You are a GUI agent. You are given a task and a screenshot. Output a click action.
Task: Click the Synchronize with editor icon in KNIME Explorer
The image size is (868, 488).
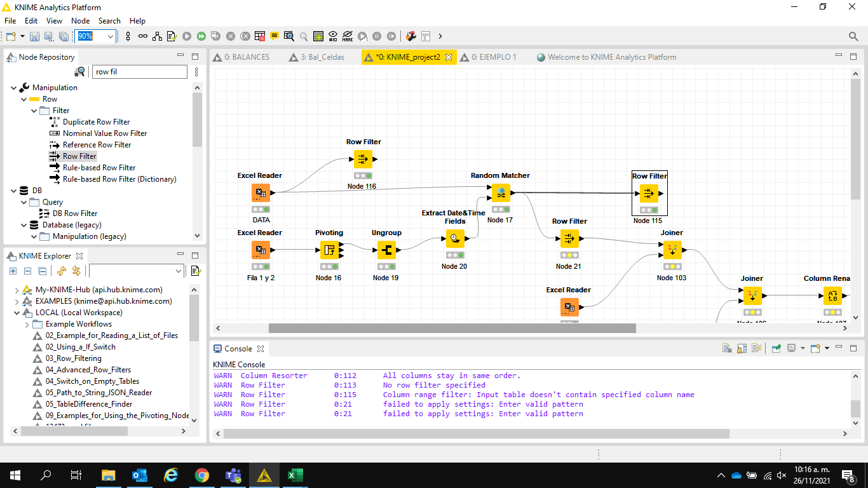pyautogui.click(x=76, y=271)
